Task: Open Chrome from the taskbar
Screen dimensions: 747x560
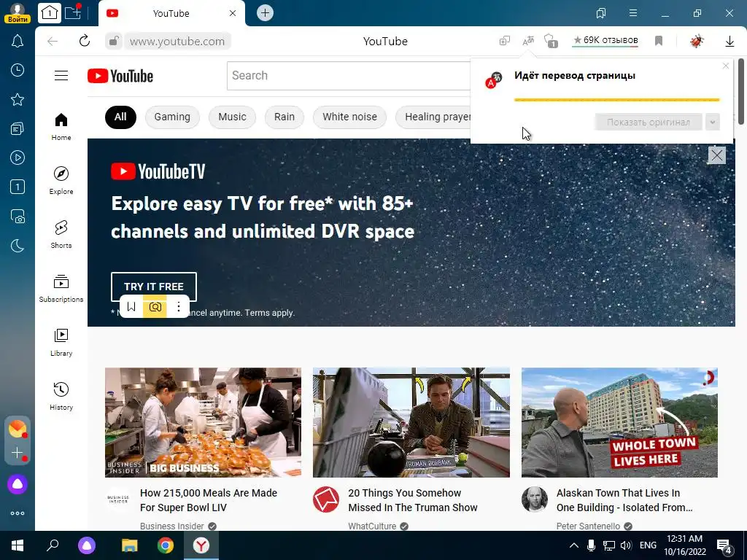Action: 166,545
